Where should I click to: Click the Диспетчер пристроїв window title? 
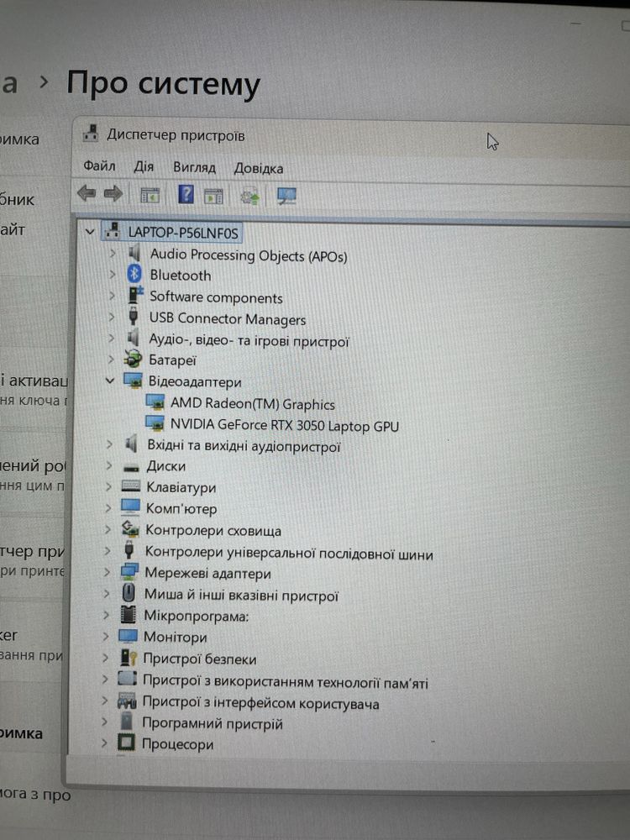tap(176, 135)
